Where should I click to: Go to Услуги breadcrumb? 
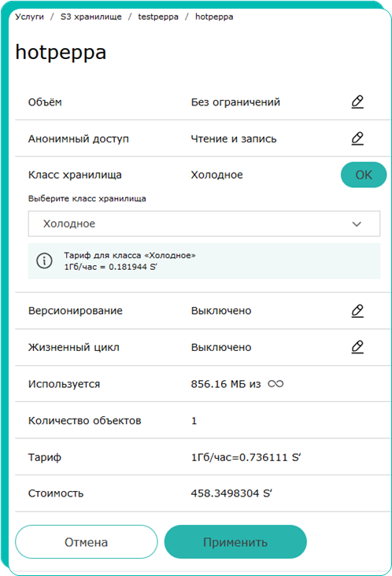point(29,17)
